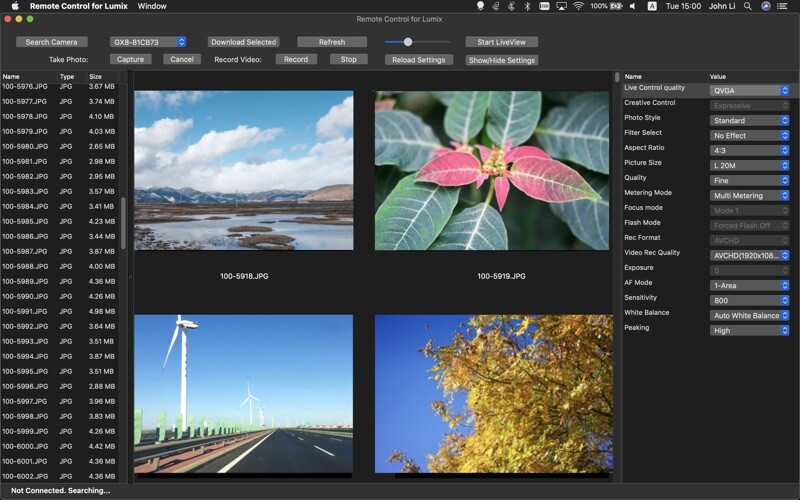Open Filter Select No Effect dropdown
Image resolution: width=800 pixels, height=500 pixels.
(x=749, y=135)
